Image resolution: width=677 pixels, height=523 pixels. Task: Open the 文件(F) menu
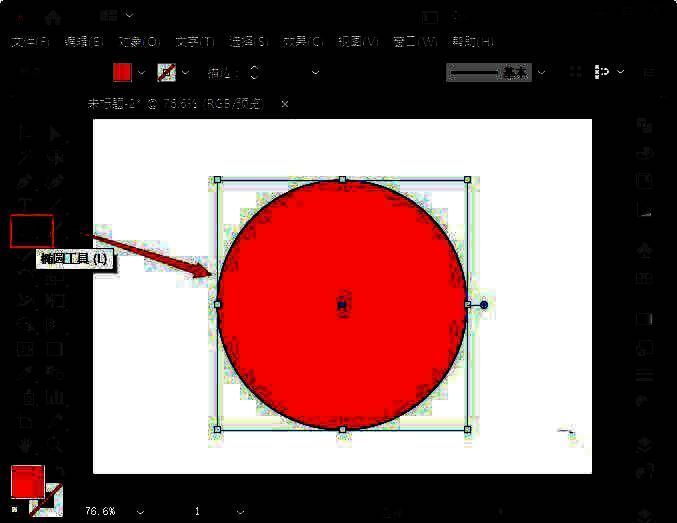tap(30, 42)
